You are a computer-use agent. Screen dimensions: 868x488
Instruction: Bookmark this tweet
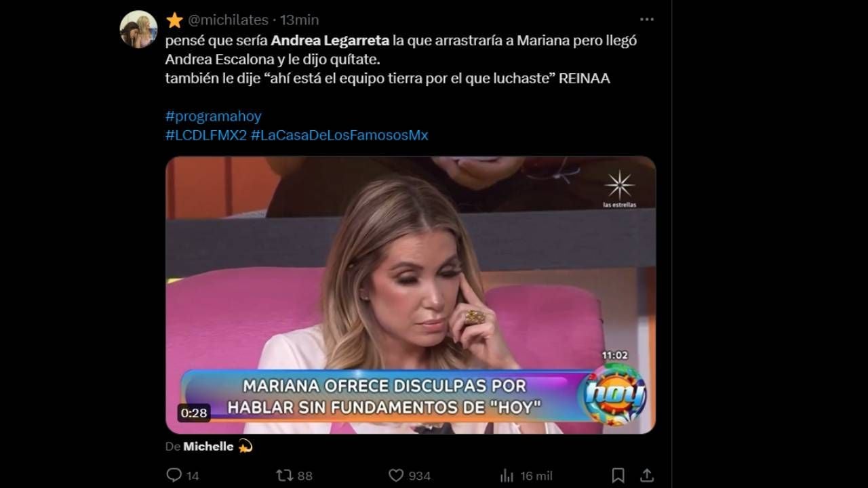(618, 475)
